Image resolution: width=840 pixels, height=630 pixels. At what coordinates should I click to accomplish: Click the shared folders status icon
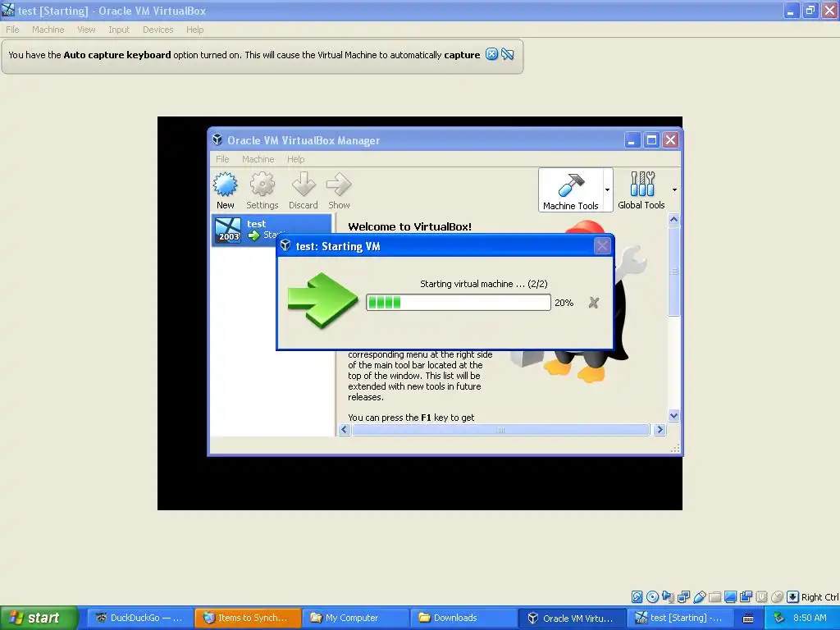pyautogui.click(x=714, y=597)
